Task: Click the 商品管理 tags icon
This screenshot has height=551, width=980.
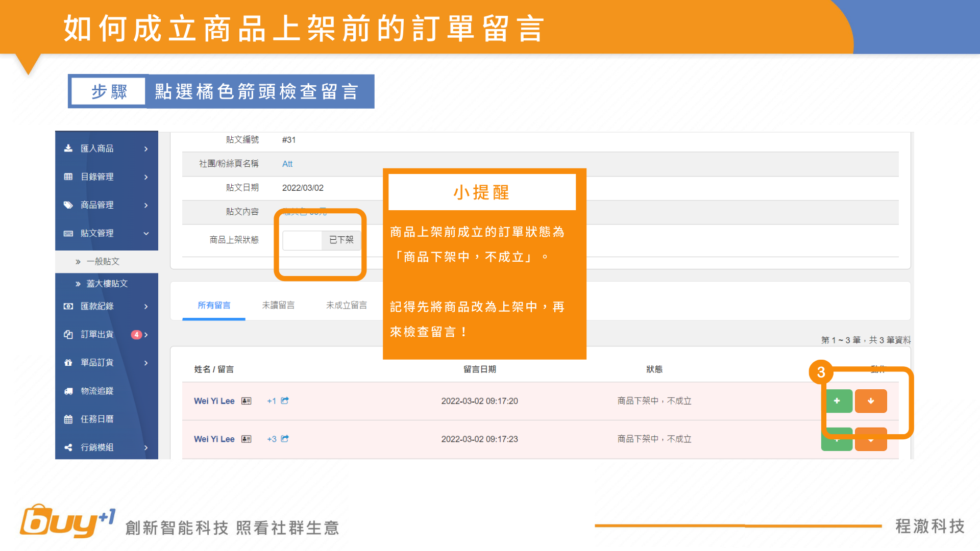Action: (x=68, y=205)
